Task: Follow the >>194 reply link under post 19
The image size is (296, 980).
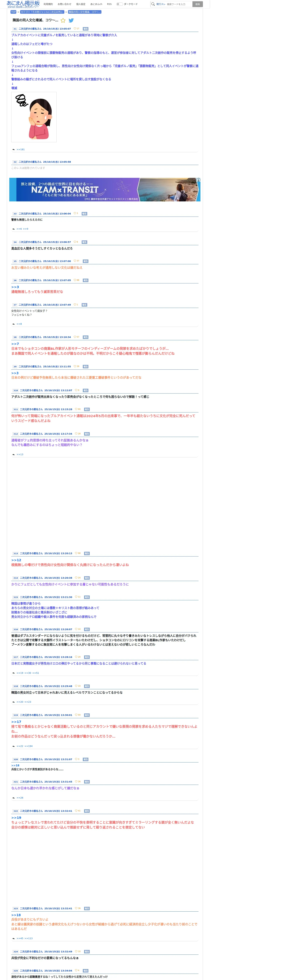Action: pos(29,746)
